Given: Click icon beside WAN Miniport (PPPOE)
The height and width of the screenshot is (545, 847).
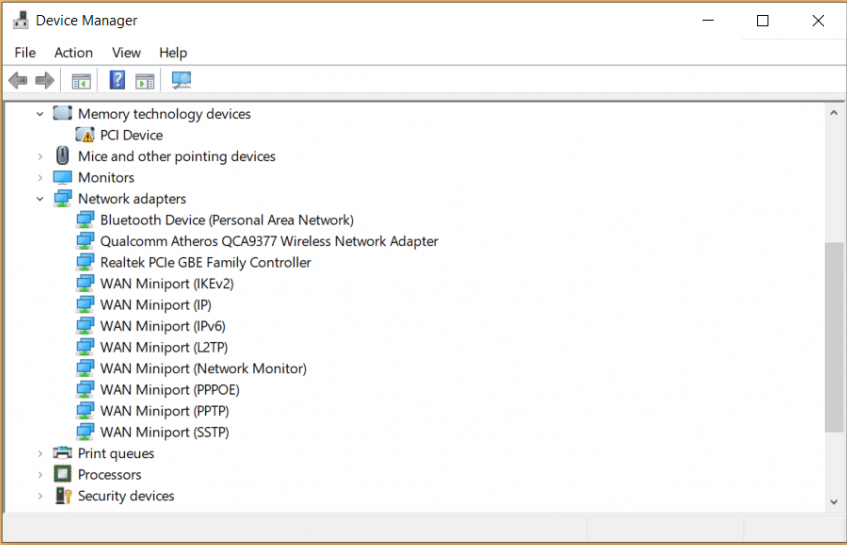Looking at the screenshot, I should click(85, 389).
